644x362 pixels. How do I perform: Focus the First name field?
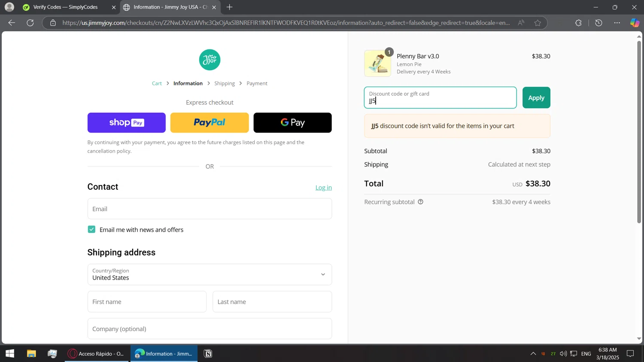[147, 302]
